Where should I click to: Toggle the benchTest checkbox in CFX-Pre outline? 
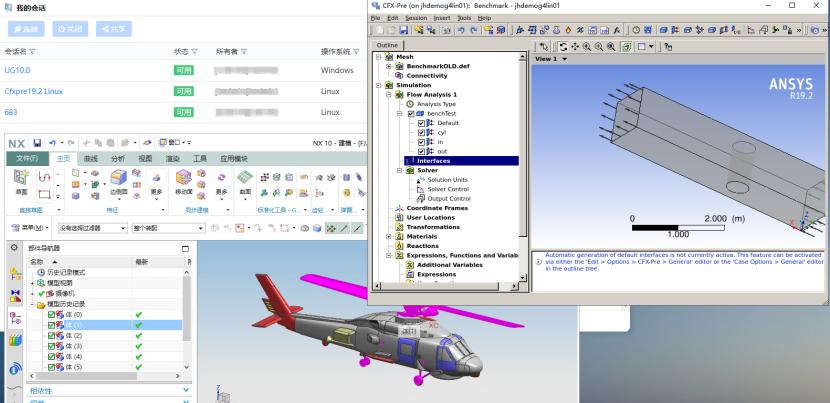[411, 113]
